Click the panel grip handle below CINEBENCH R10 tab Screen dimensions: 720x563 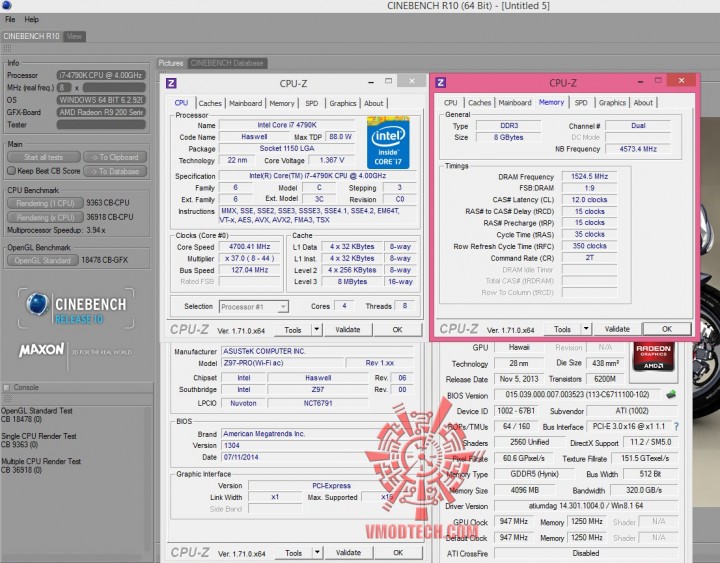[x=7, y=48]
